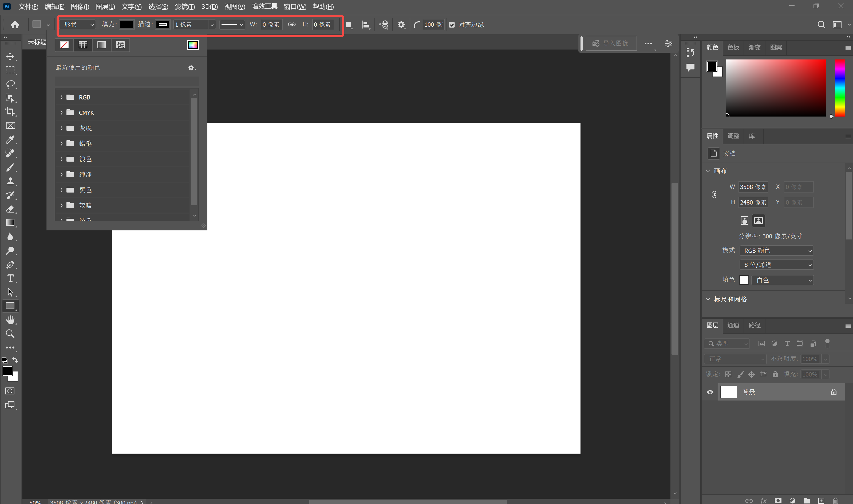Switch fill type to gradient
Image resolution: width=853 pixels, height=504 pixels.
(102, 45)
